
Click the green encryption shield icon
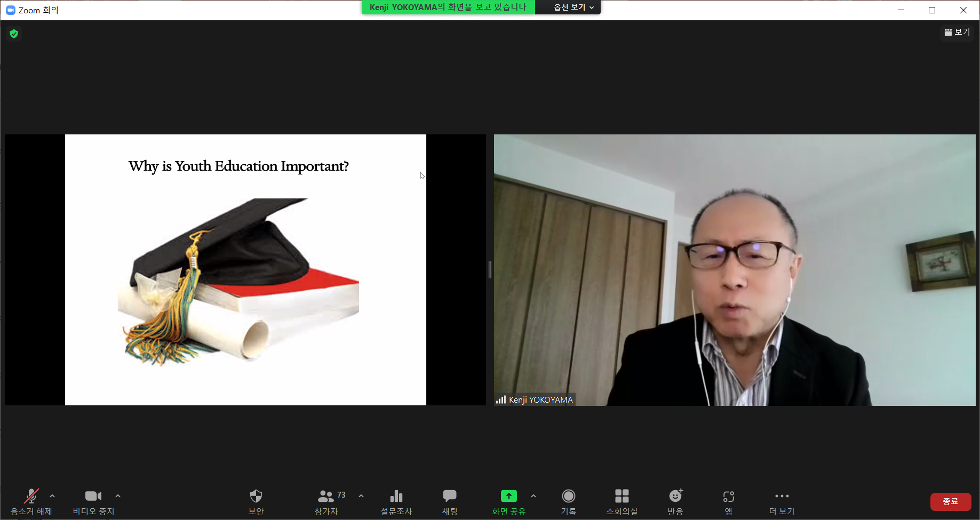click(14, 34)
